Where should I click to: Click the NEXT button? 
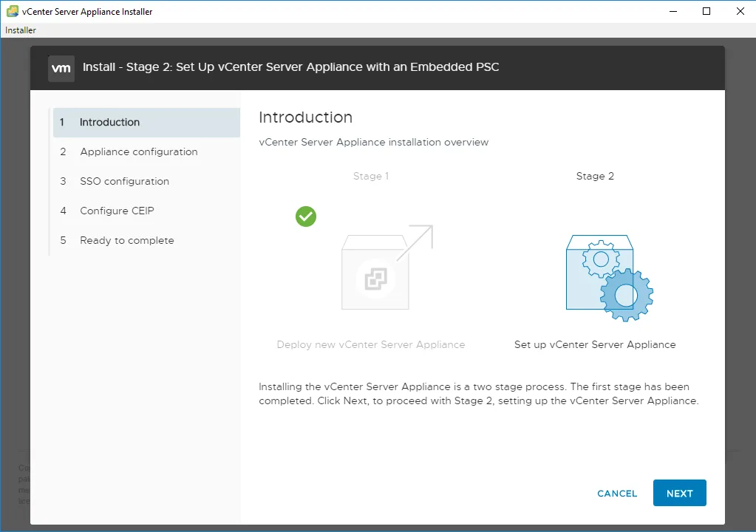coord(679,493)
